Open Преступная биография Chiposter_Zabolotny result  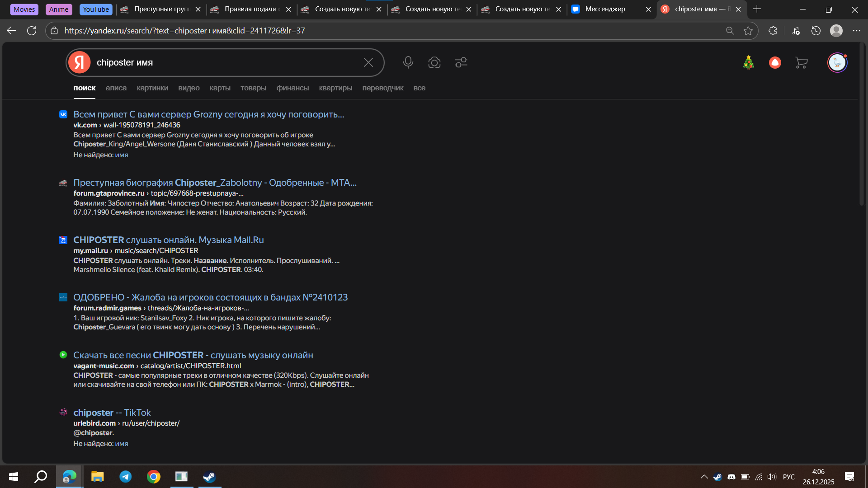click(215, 183)
